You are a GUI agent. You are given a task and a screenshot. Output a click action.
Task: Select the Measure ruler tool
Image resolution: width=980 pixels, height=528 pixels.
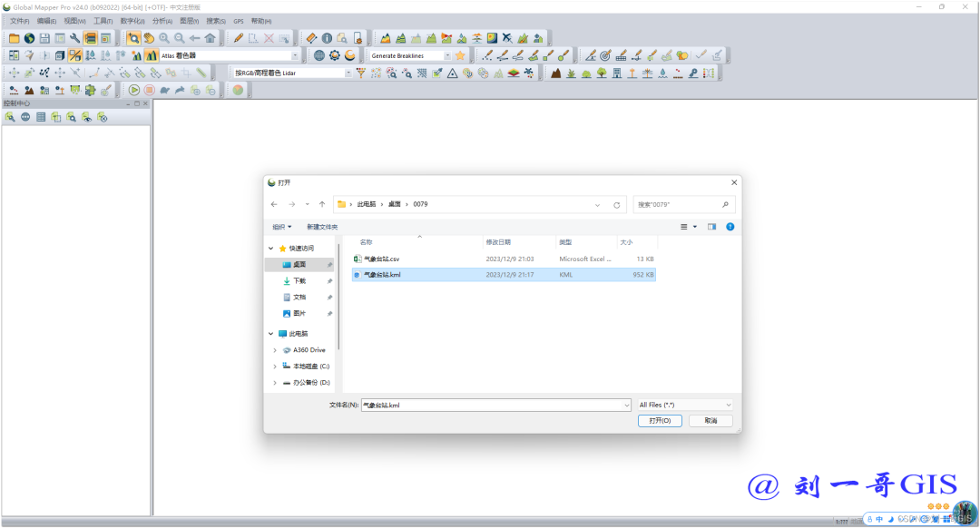(x=311, y=38)
